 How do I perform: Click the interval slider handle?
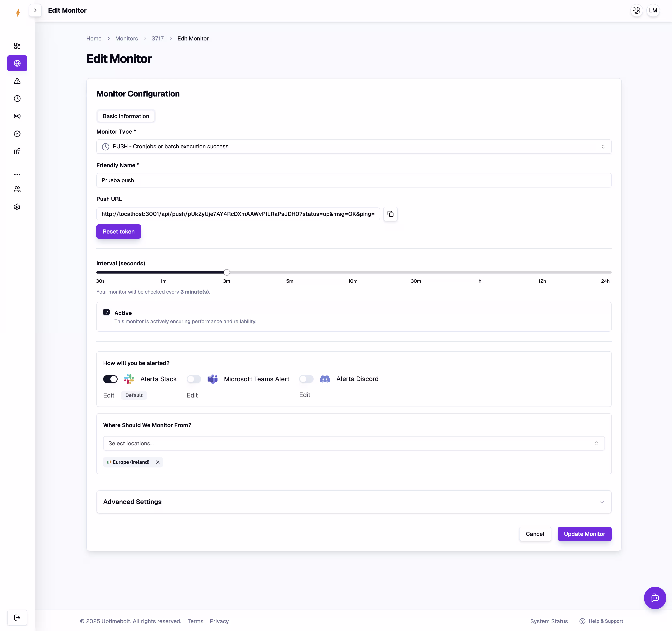click(x=227, y=272)
